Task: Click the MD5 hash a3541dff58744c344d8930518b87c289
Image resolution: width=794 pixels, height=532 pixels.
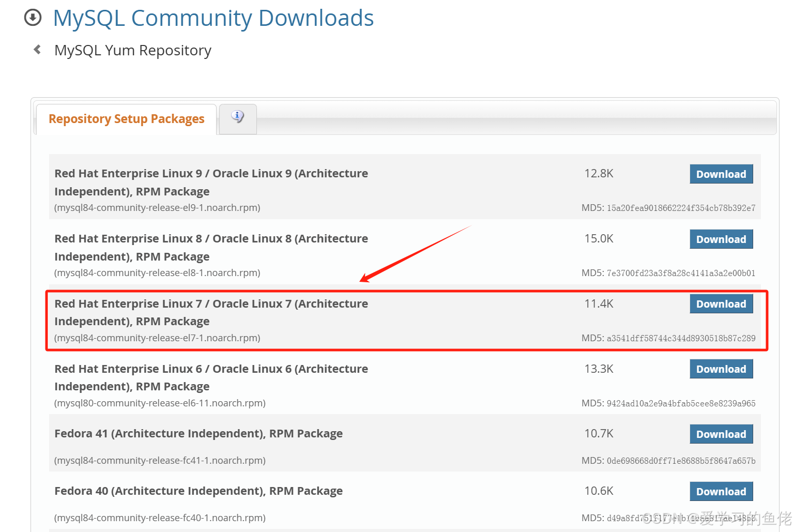Action: (x=681, y=339)
